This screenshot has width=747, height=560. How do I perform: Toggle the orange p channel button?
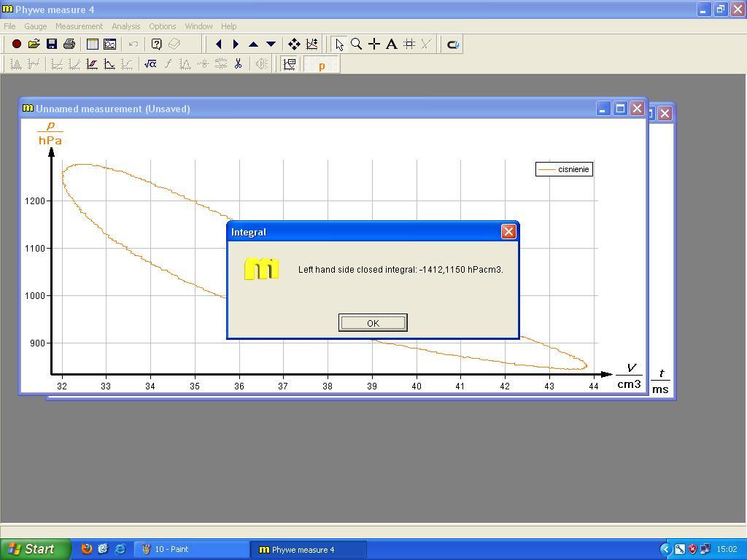(322, 64)
